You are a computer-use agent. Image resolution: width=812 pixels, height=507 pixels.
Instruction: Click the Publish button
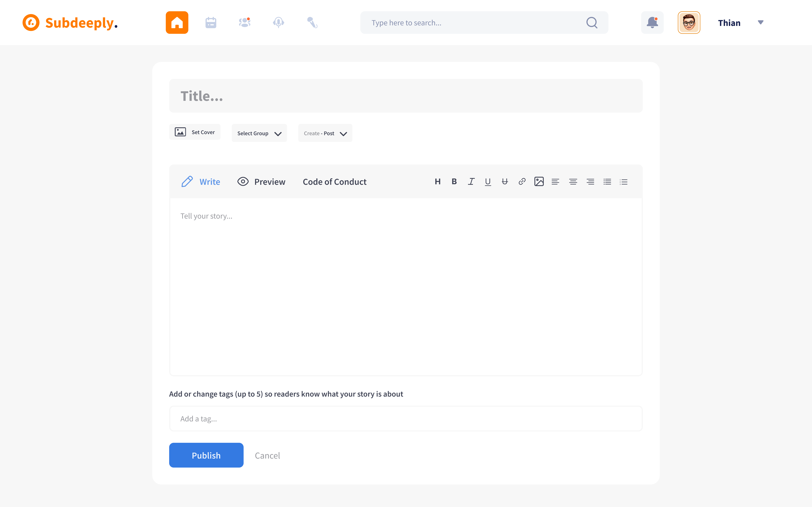206,455
